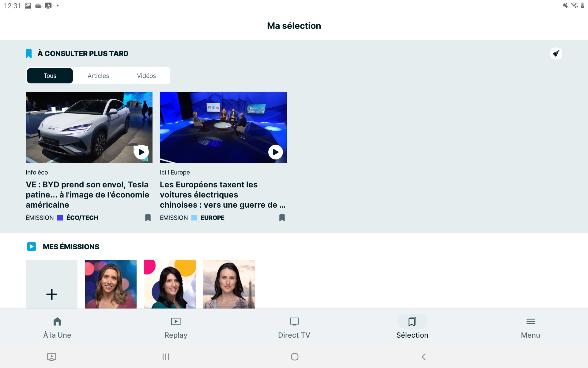Open the Ici l'Europe blue studio thumbnail
This screenshot has height=368, width=588.
coord(223,127)
